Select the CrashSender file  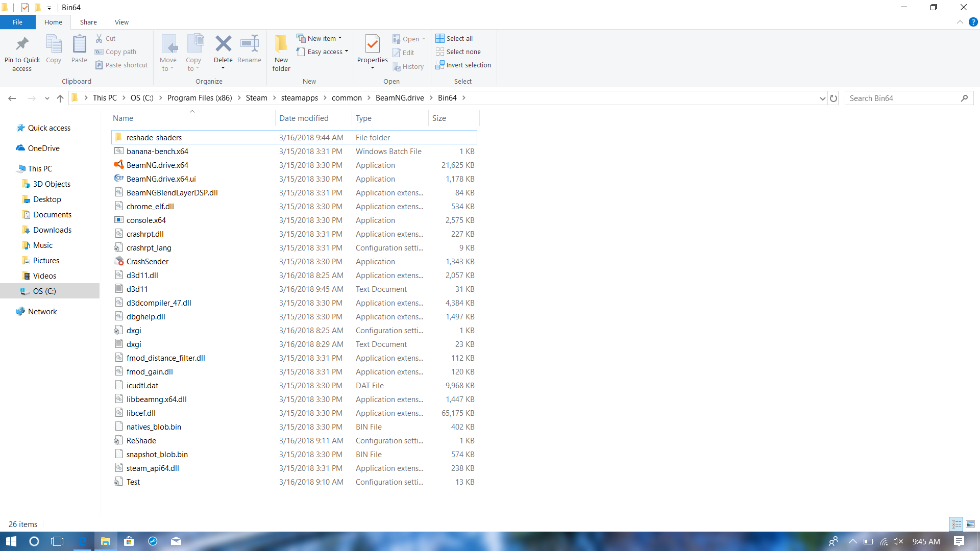294,261
